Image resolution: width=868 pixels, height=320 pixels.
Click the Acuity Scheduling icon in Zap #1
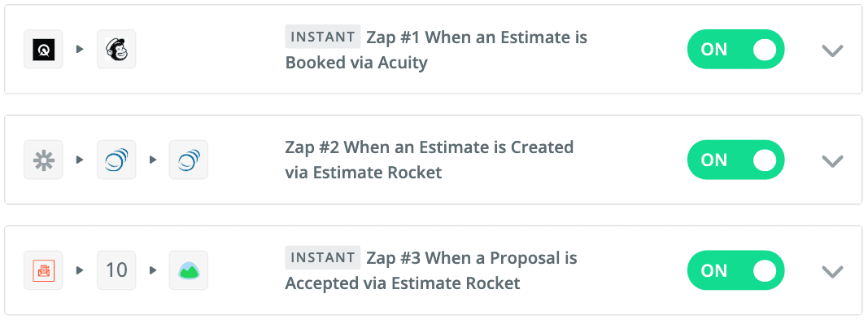(x=43, y=50)
